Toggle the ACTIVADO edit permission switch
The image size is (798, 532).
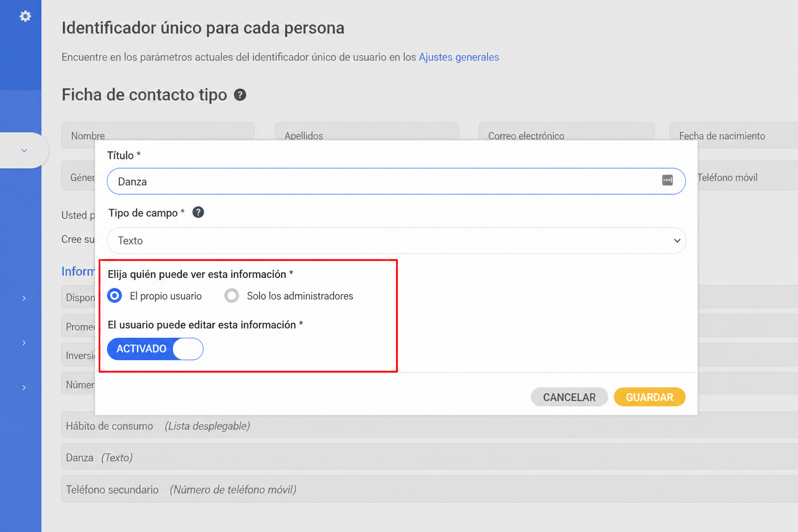click(155, 349)
